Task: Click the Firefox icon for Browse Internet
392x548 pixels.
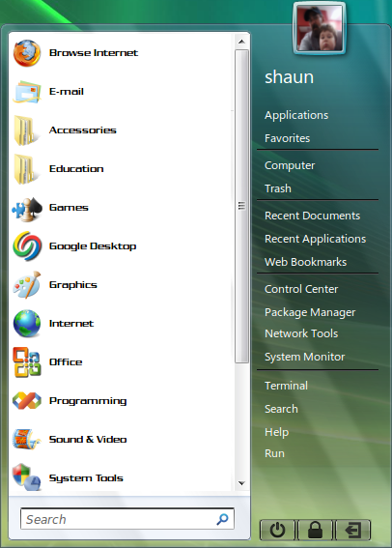Action: (27, 53)
